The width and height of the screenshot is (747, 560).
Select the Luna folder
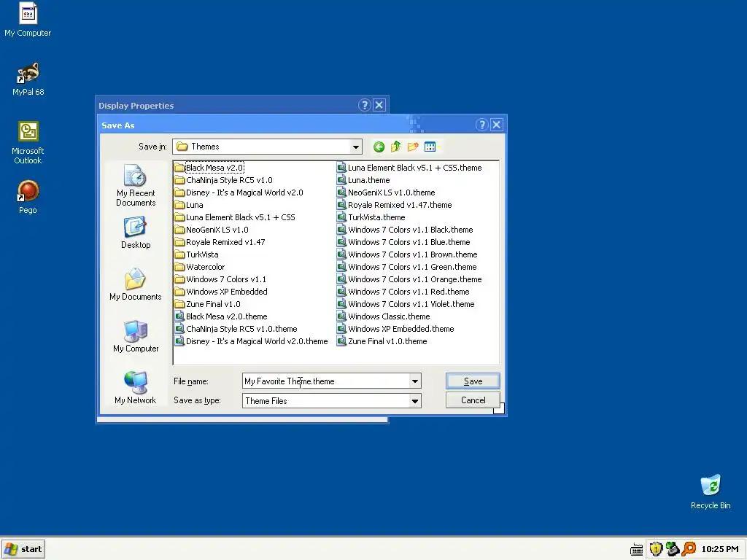[189, 205]
